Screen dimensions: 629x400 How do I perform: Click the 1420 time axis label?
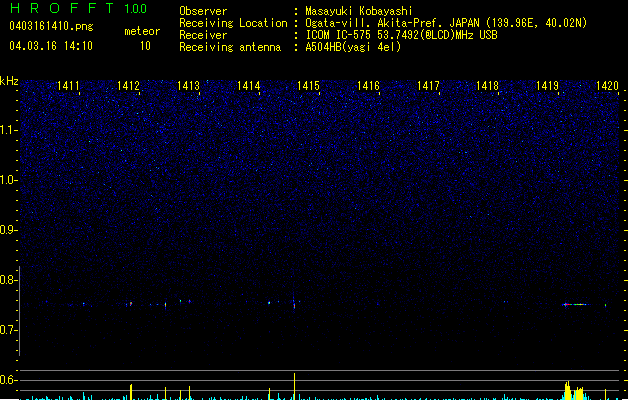(x=607, y=86)
